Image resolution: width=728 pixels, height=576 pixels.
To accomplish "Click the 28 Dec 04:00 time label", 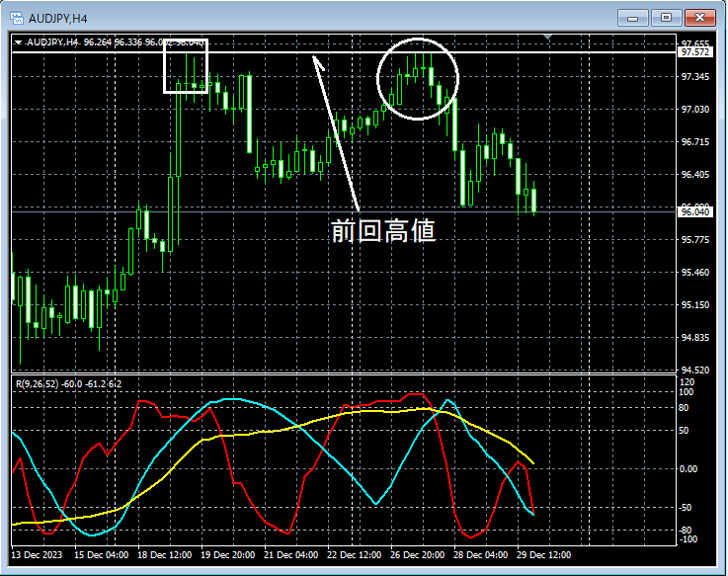I will [x=480, y=554].
